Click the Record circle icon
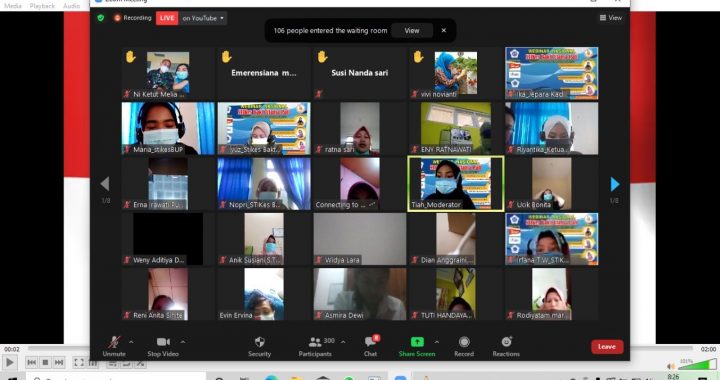 click(464, 342)
